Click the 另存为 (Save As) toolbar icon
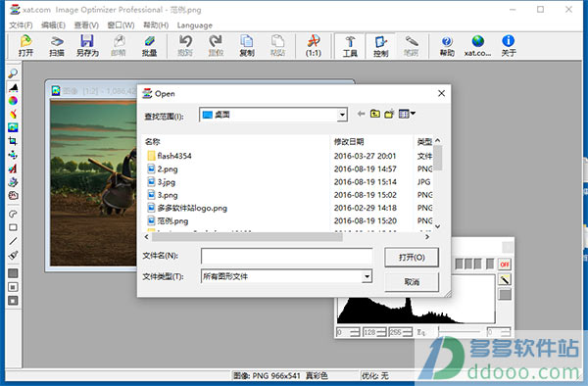 point(87,46)
